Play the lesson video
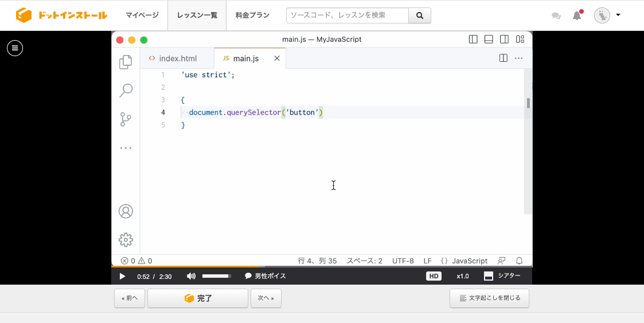The height and width of the screenshot is (323, 644). (x=122, y=276)
